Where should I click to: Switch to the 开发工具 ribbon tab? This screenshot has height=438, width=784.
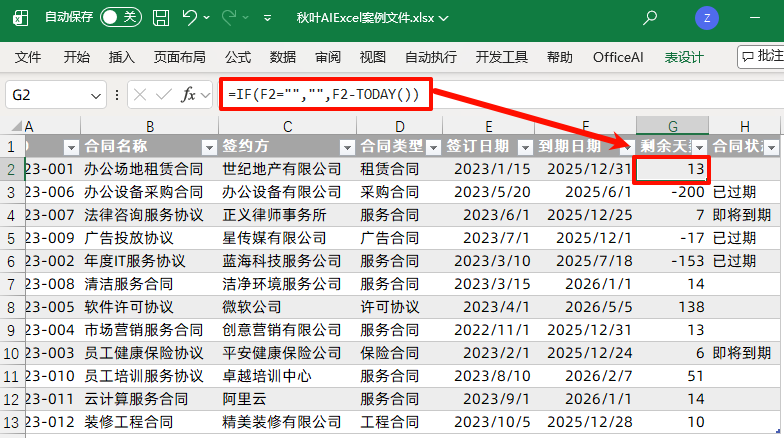pyautogui.click(x=502, y=57)
